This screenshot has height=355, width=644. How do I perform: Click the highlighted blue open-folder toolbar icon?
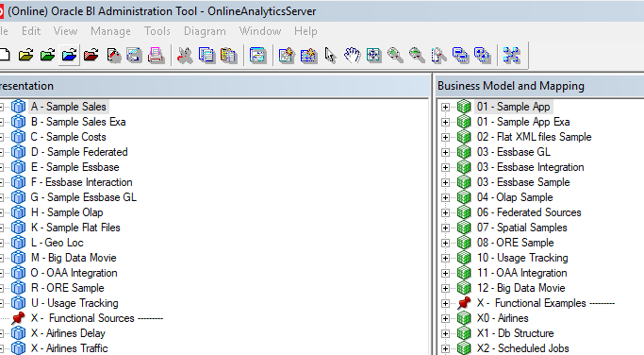(69, 55)
